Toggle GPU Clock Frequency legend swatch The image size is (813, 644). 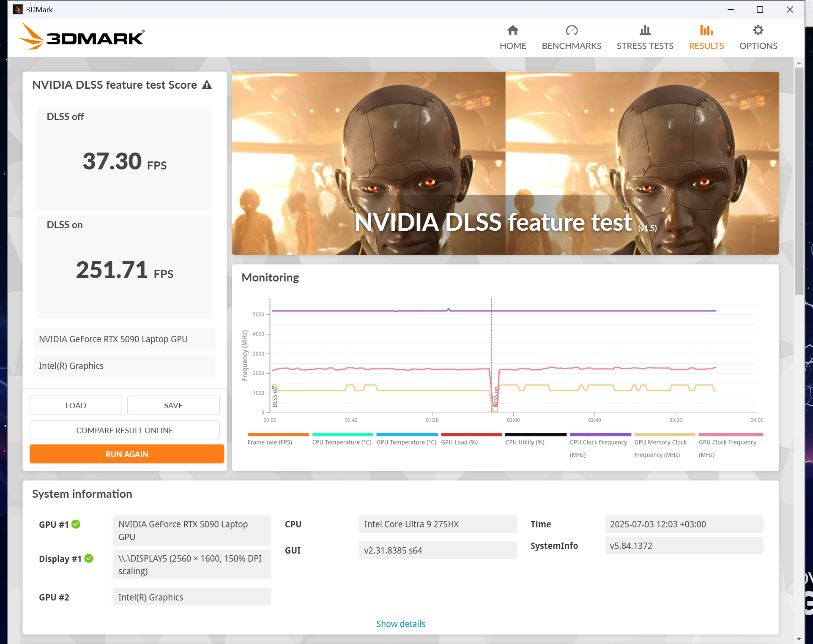pyautogui.click(x=731, y=434)
